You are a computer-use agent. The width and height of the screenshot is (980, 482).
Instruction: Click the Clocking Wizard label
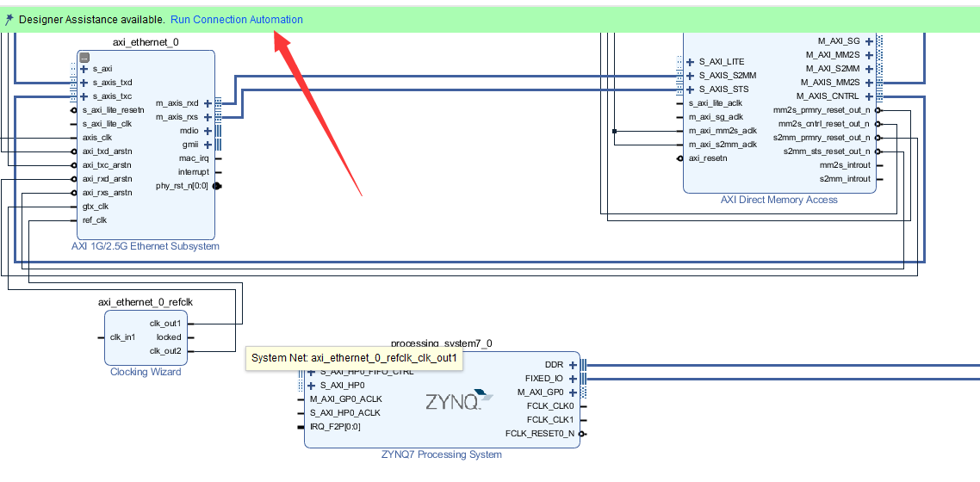146,372
